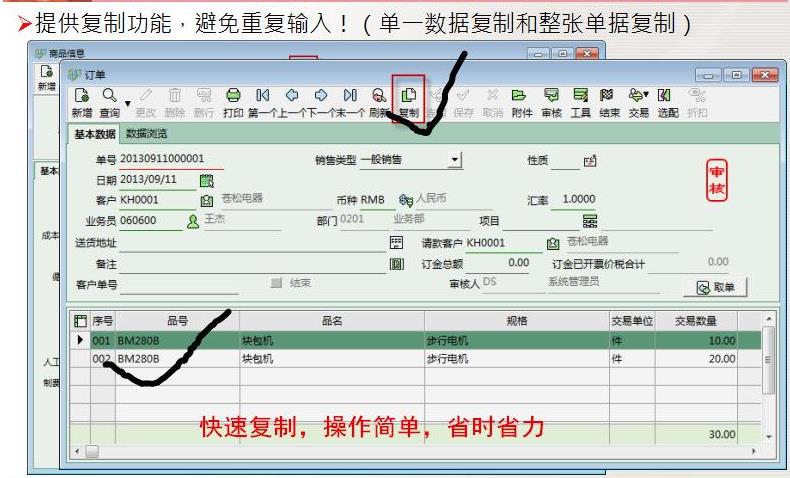Click the 审核 (audit) toolbar icon
The width and height of the screenshot is (790, 478).
click(551, 98)
